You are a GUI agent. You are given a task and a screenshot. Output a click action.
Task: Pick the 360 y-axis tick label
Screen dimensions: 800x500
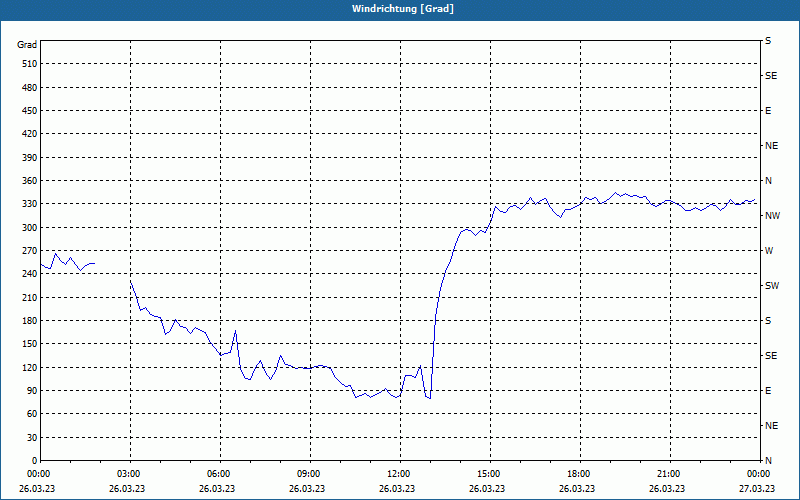[x=29, y=181]
